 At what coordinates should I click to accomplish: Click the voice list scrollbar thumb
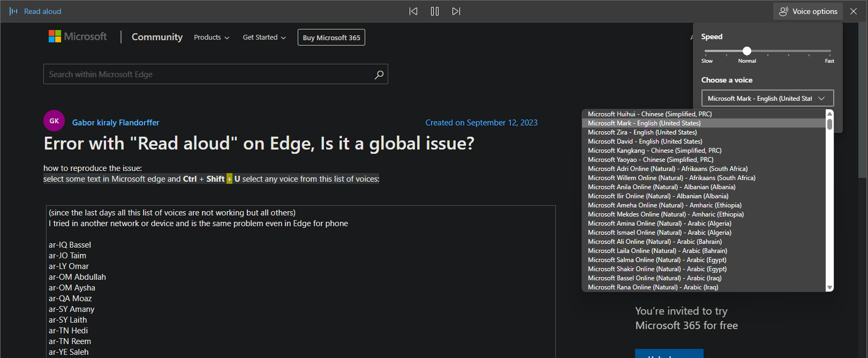tap(829, 124)
